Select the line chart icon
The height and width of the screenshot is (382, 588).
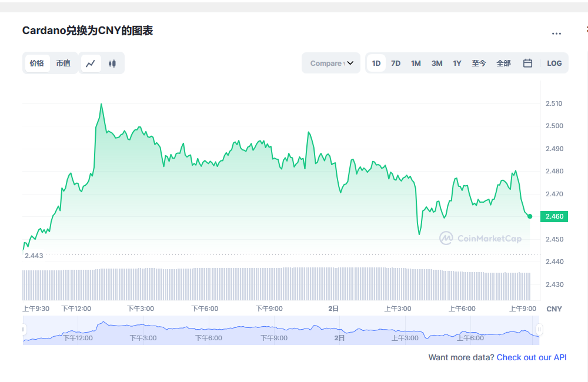[91, 63]
